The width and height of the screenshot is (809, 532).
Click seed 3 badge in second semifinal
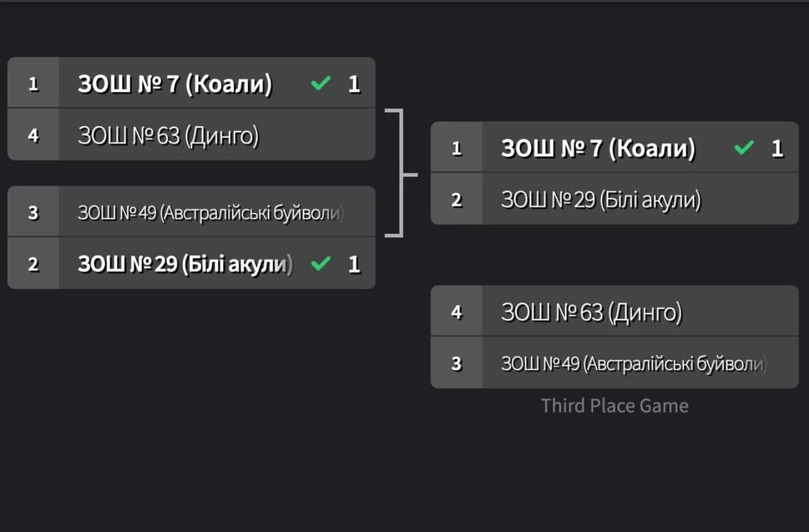[x=33, y=212]
